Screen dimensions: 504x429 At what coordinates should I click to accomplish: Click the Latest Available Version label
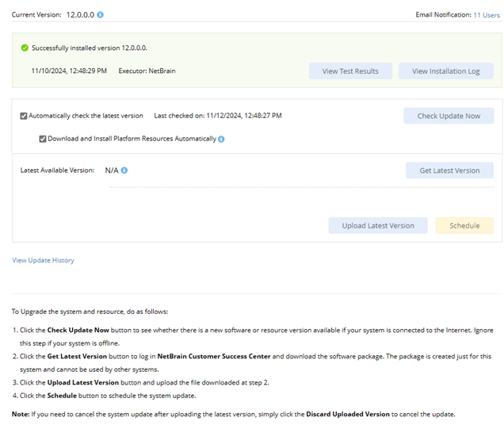[57, 170]
